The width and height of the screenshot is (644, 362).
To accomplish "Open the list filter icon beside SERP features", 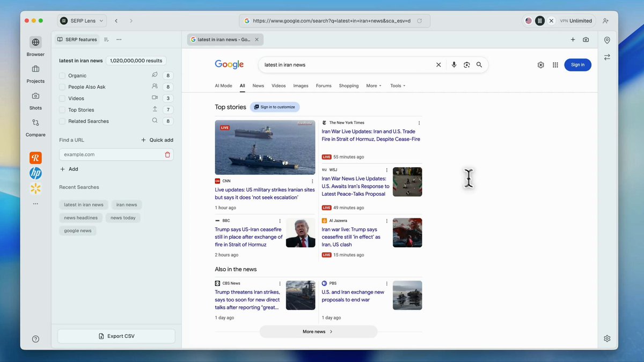I will pos(106,40).
